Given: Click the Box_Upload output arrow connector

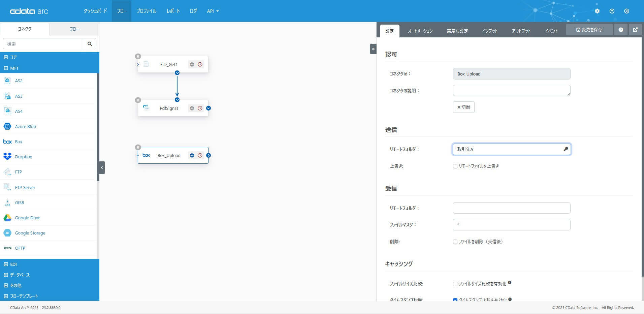Looking at the screenshot, I should click(208, 155).
